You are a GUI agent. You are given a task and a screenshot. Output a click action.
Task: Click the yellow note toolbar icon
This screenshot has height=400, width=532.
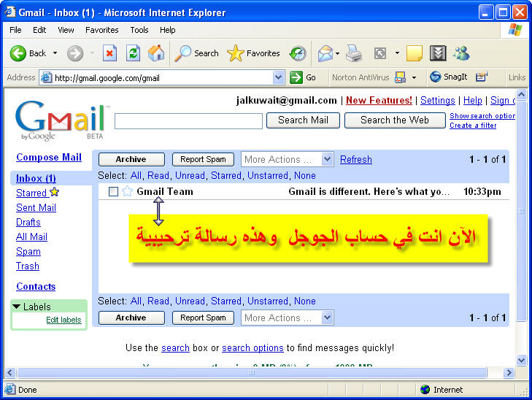click(x=414, y=53)
